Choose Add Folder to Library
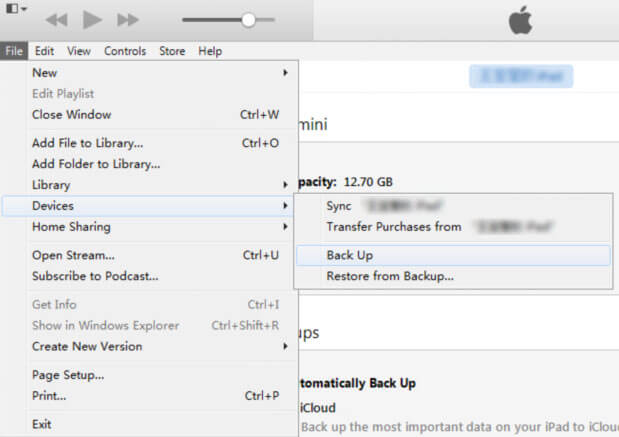This screenshot has height=437, width=619. (160, 164)
